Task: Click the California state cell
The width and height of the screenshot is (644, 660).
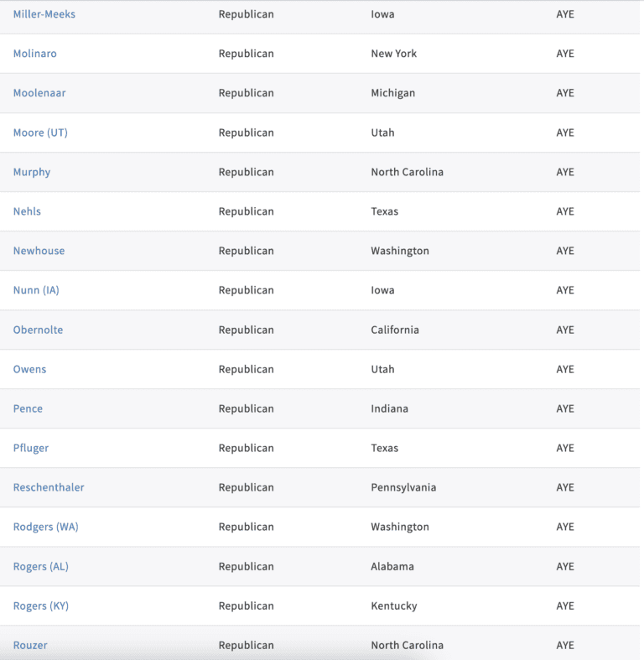Action: pyautogui.click(x=395, y=330)
